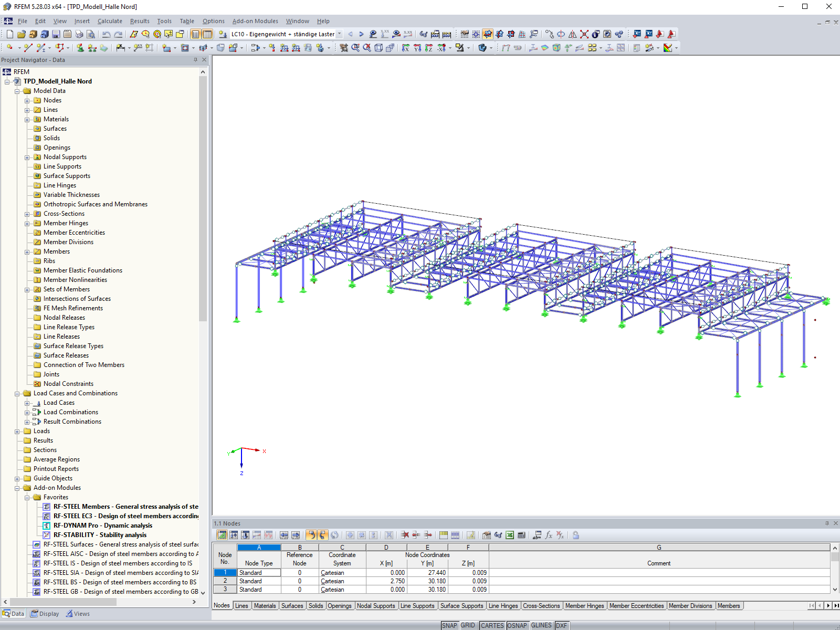Click the Save floppy disk icon
This screenshot has height=630, width=840.
click(56, 34)
